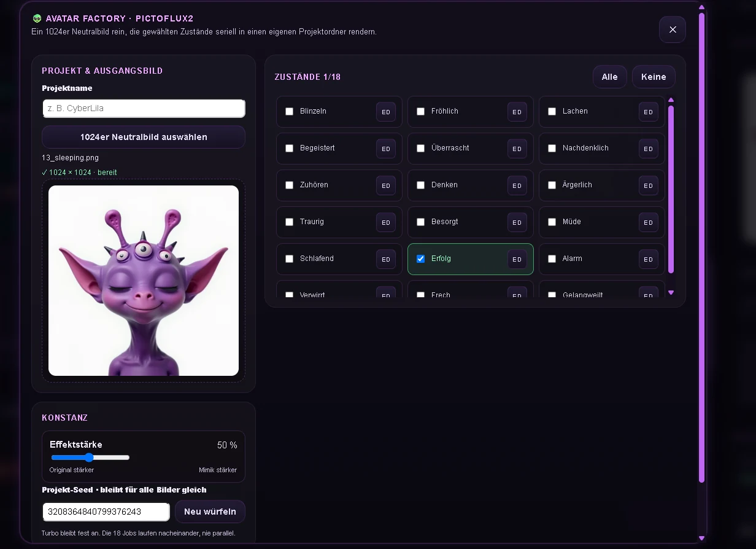Enable the Fröhlich state checkbox
The image size is (756, 549).
tap(421, 112)
